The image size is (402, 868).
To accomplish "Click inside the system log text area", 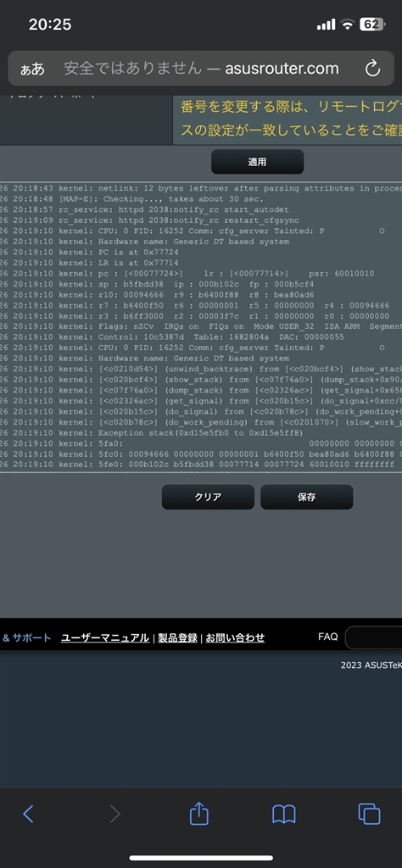I will pos(201,326).
